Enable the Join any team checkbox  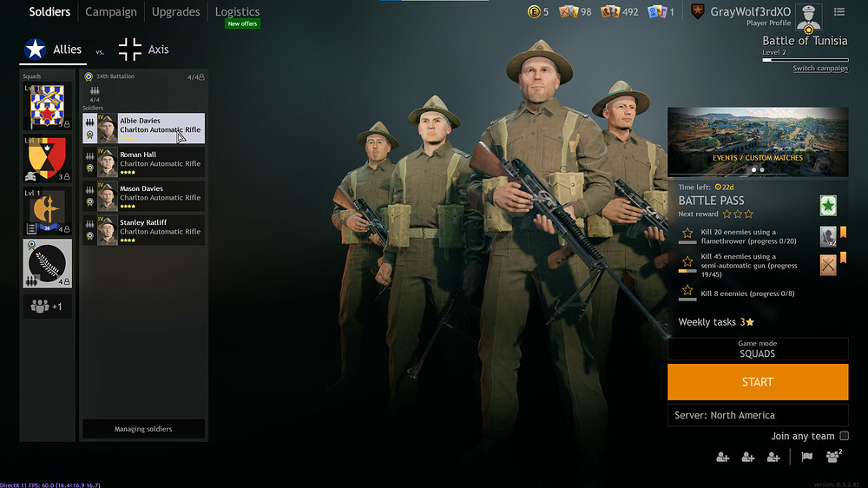(845, 436)
